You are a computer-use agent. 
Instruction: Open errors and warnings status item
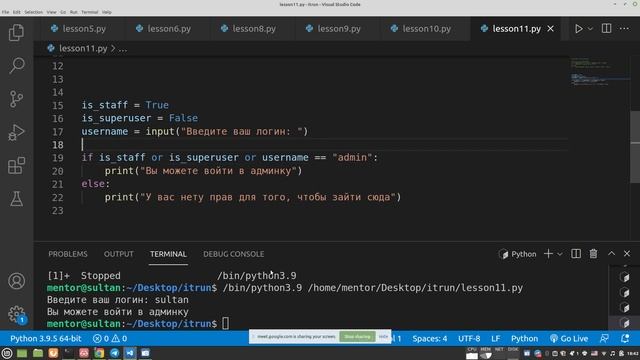[x=110, y=338]
